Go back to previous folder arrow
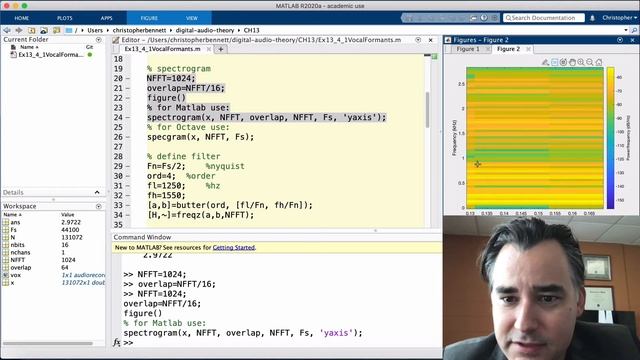 [x=7, y=30]
